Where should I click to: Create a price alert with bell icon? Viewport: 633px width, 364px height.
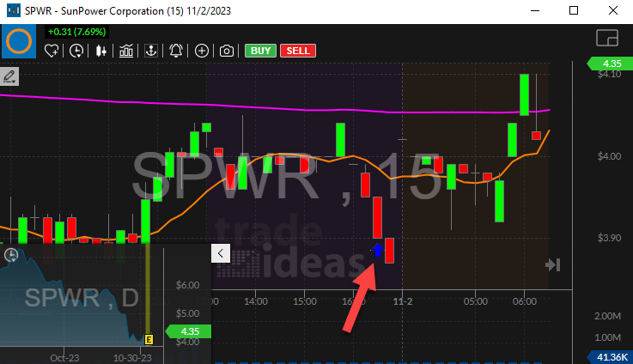pyautogui.click(x=176, y=51)
